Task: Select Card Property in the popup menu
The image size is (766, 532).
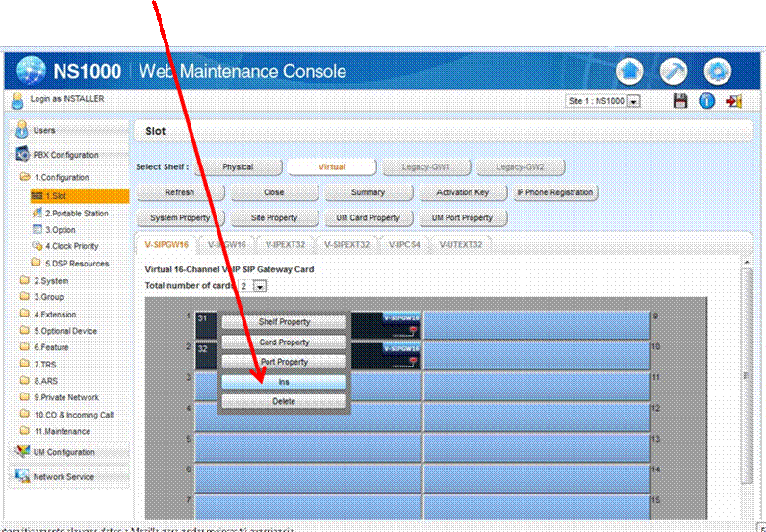Action: click(284, 342)
